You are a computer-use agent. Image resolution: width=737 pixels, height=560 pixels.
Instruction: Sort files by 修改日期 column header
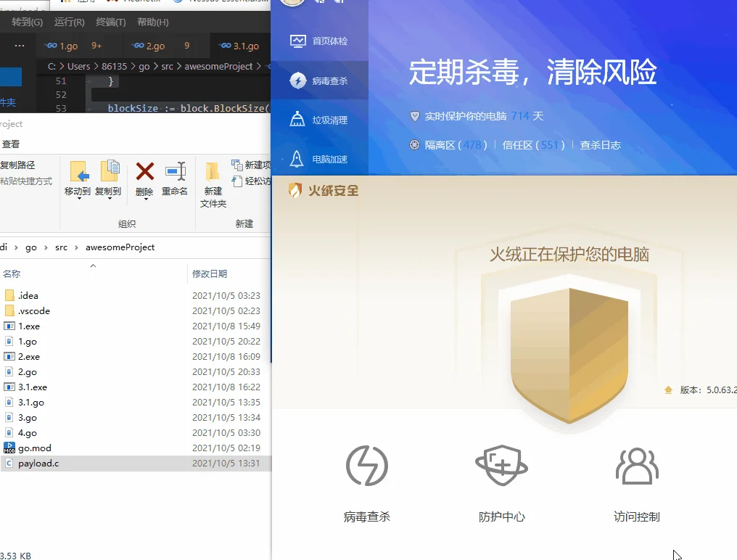click(x=210, y=273)
